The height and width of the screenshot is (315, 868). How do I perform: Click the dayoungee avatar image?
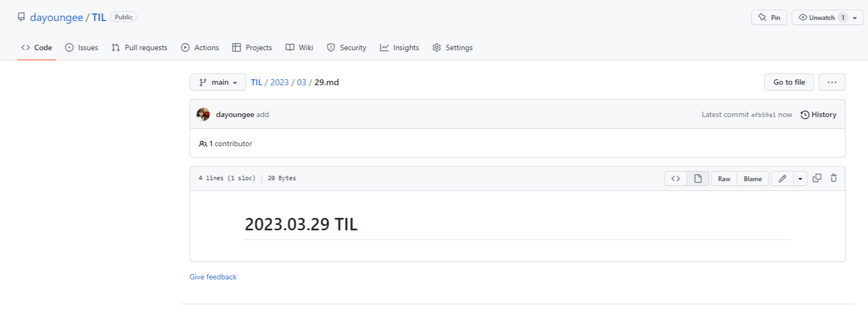click(x=203, y=114)
